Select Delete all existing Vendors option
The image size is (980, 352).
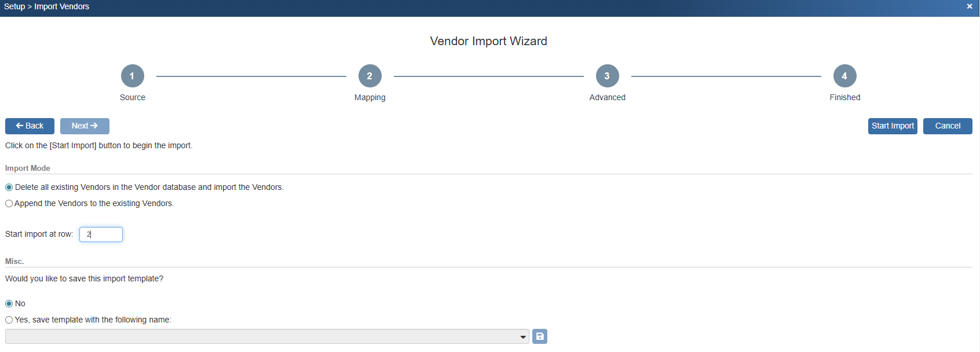[9, 188]
